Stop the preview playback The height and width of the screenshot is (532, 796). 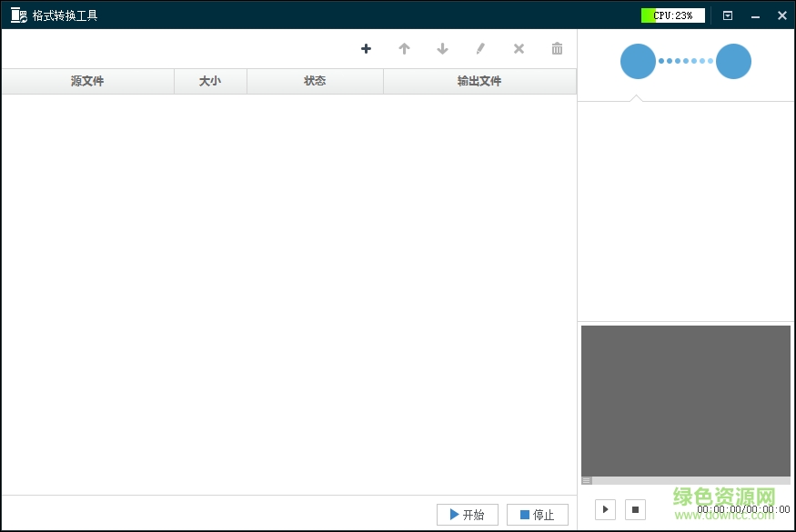(x=634, y=509)
